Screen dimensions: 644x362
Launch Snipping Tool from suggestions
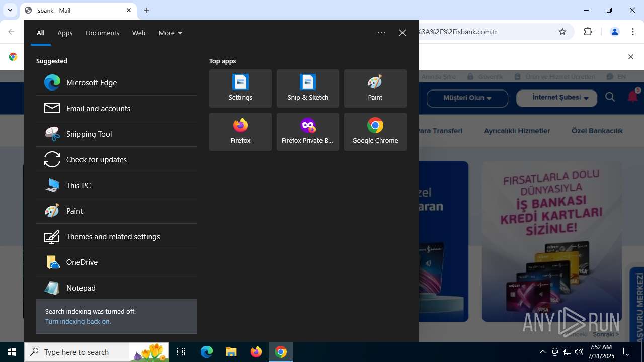117,134
